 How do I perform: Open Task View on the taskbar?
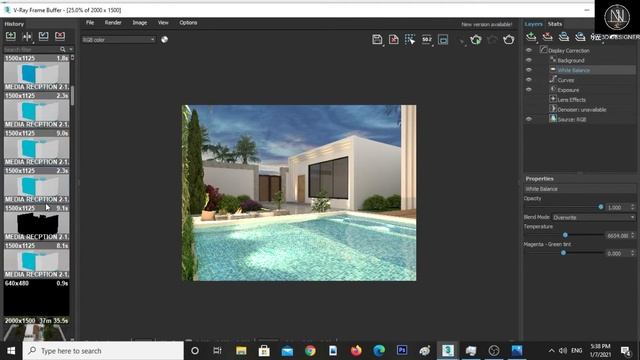pyautogui.click(x=218, y=351)
